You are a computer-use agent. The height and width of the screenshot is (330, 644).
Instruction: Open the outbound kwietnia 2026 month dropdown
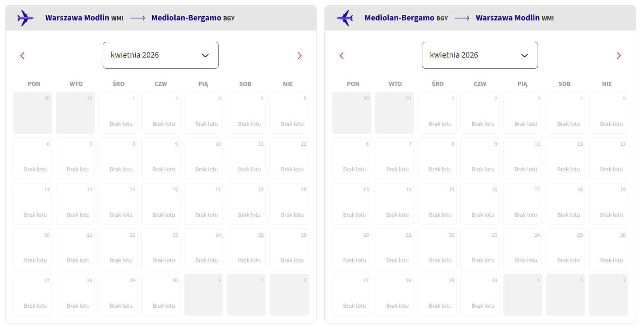click(161, 55)
